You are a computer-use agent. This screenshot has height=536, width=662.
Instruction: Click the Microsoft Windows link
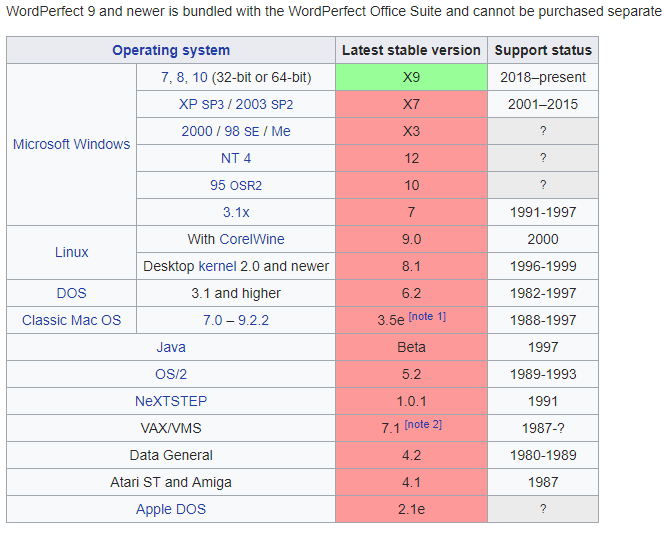pos(71,144)
